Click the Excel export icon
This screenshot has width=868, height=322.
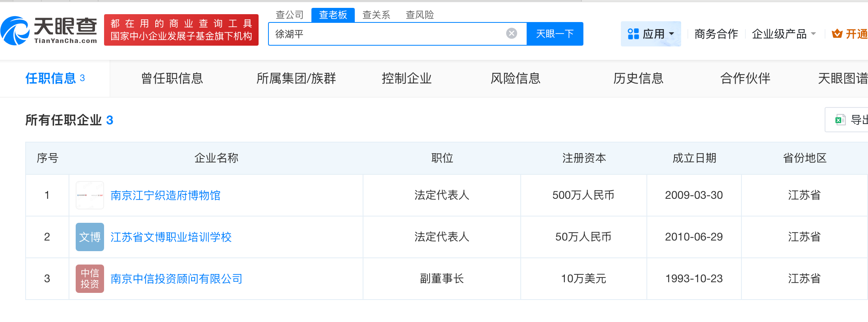840,120
